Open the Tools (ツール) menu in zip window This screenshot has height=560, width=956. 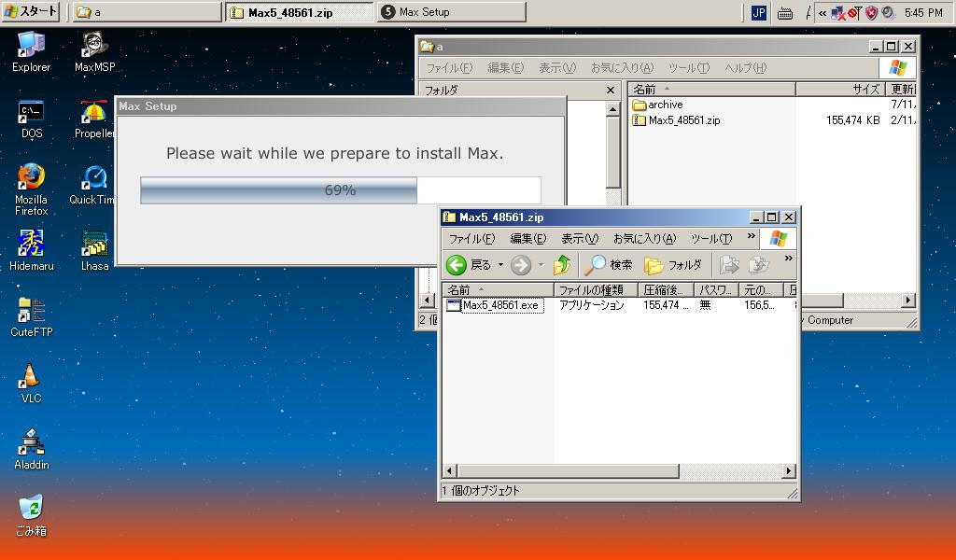[x=711, y=239]
